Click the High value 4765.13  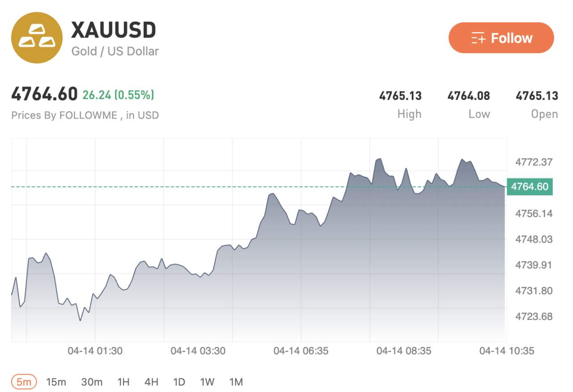[400, 96]
